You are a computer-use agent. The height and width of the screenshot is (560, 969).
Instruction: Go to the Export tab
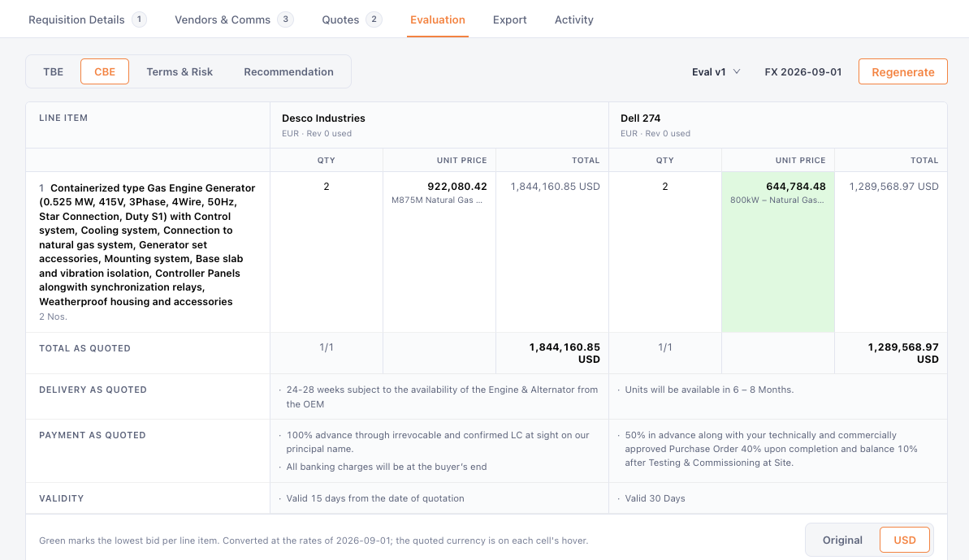[x=510, y=19]
